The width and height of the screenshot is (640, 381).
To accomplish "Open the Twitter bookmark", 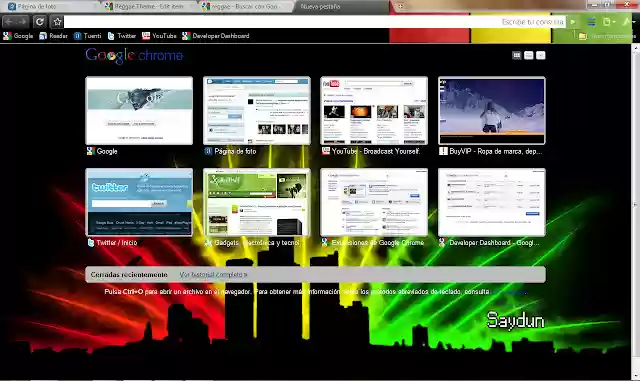I will (122, 36).
